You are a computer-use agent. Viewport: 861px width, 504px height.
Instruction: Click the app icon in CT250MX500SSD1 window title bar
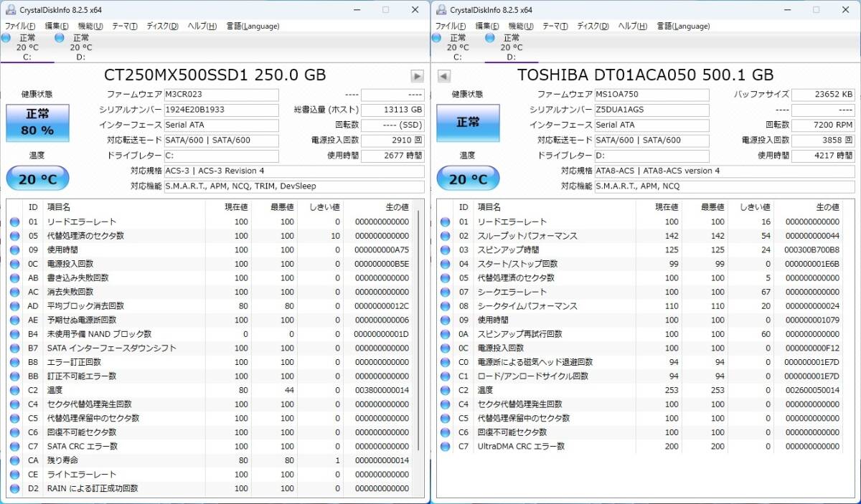point(9,9)
